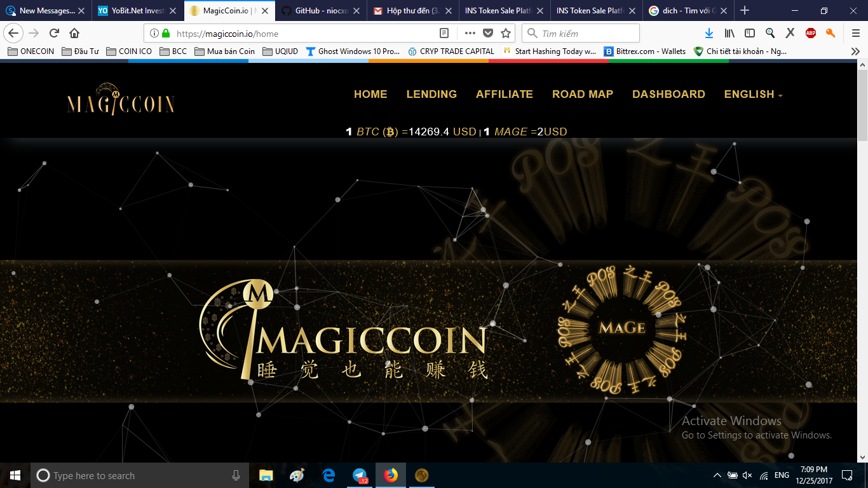Open the Firefox library menu
This screenshot has height=488, width=868.
pyautogui.click(x=729, y=33)
